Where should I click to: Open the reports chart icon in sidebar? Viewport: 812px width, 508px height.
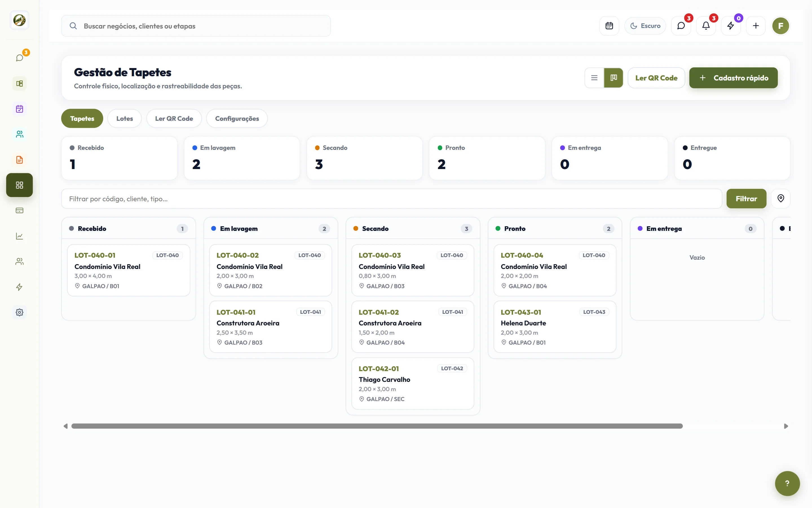click(19, 236)
